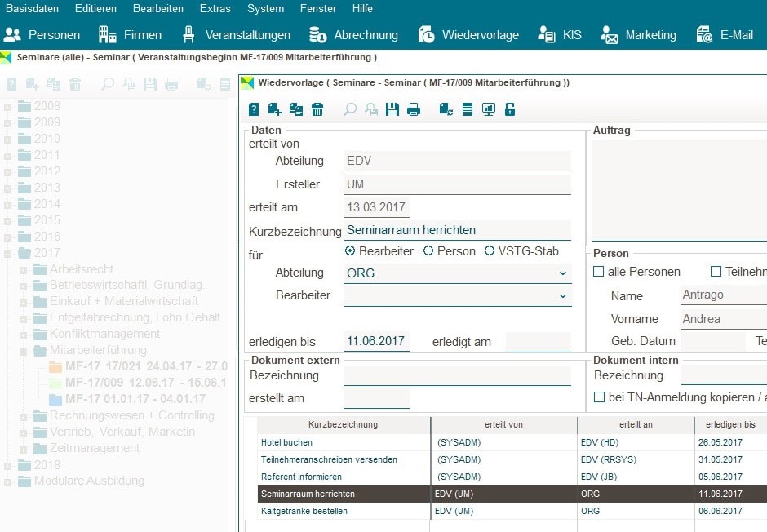This screenshot has height=532, width=767.
Task: Open the Fenster menu
Action: coord(318,8)
